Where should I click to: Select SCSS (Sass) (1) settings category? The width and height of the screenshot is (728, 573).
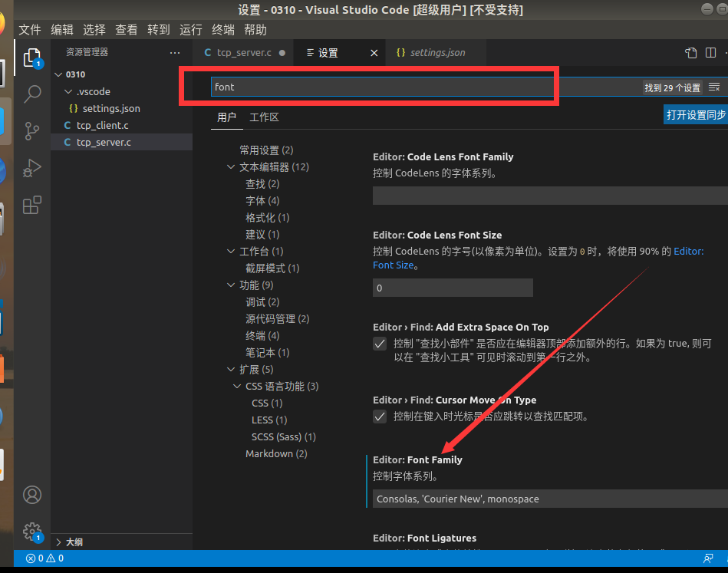[284, 437]
